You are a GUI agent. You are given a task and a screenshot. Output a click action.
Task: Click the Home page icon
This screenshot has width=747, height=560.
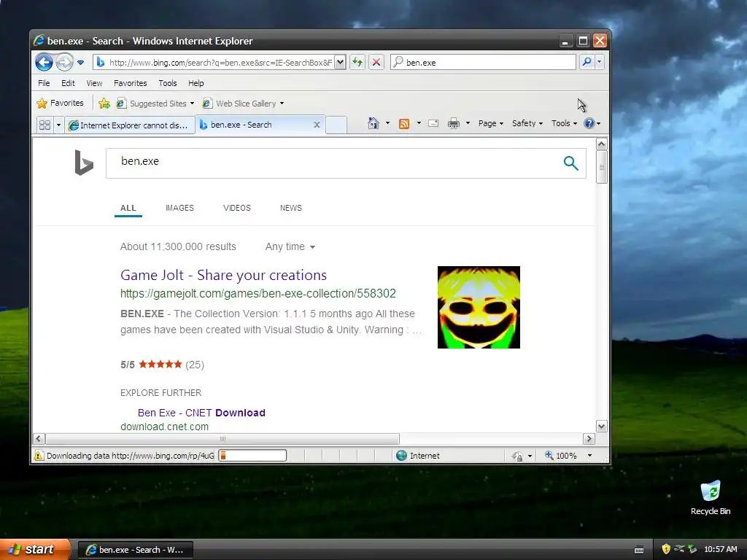point(373,123)
